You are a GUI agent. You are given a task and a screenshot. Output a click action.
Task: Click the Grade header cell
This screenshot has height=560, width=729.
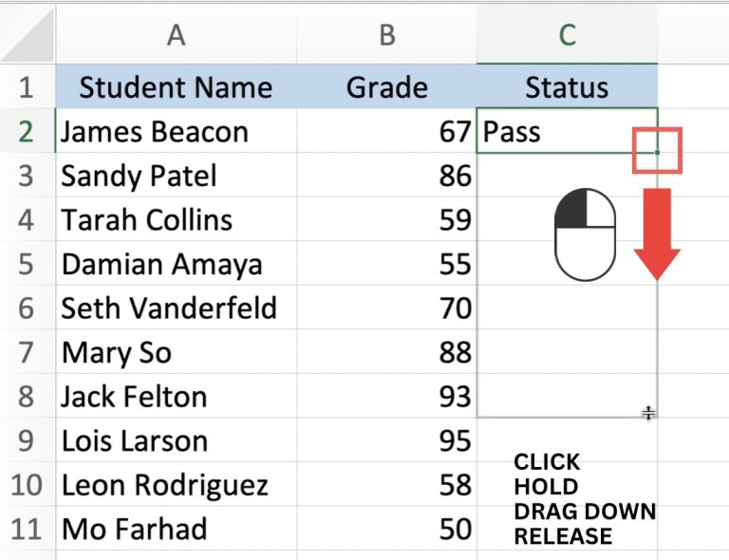386,87
